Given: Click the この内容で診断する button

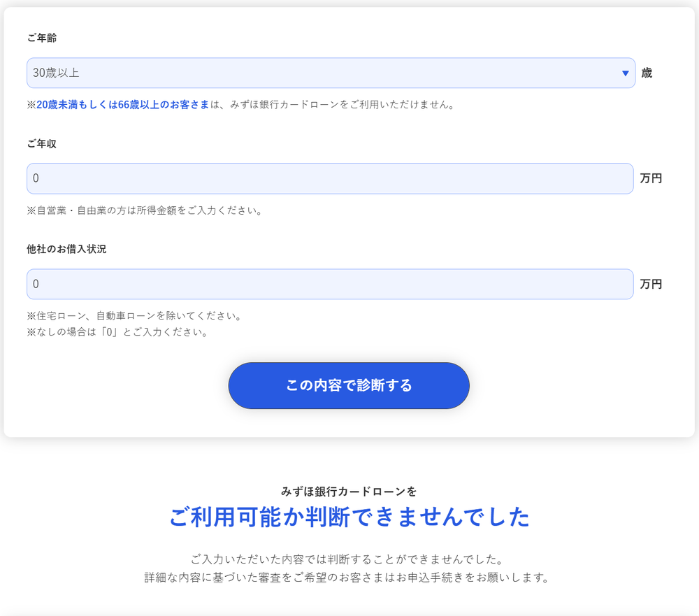Looking at the screenshot, I should click(x=349, y=385).
